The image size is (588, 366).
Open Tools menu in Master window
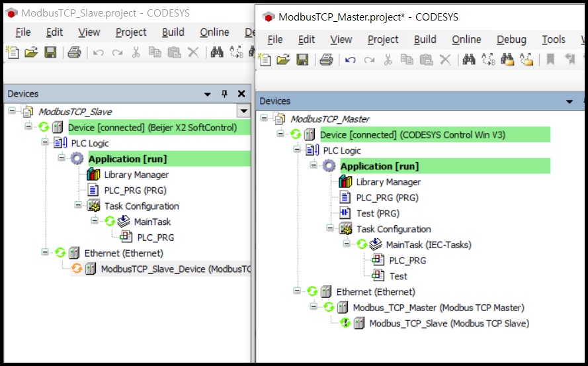[554, 40]
